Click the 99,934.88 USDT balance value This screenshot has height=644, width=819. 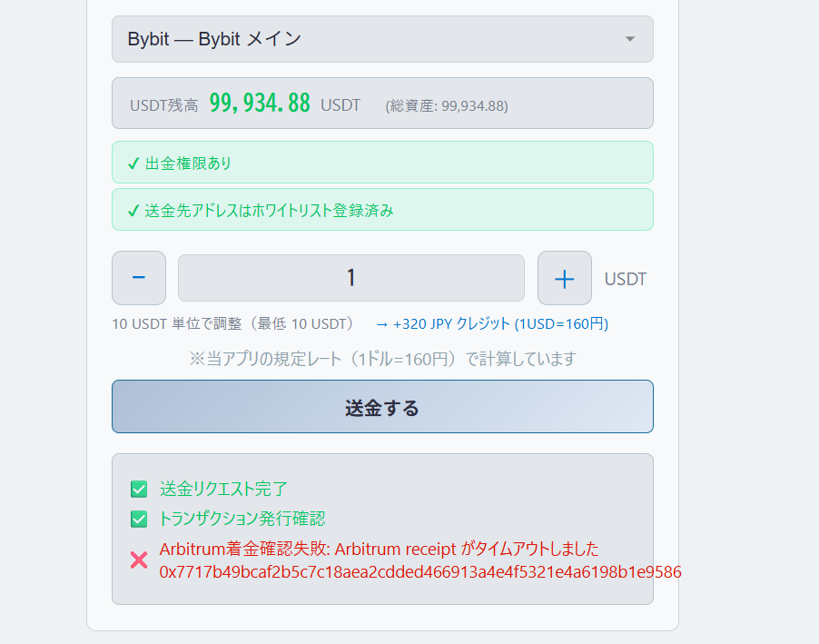(260, 103)
